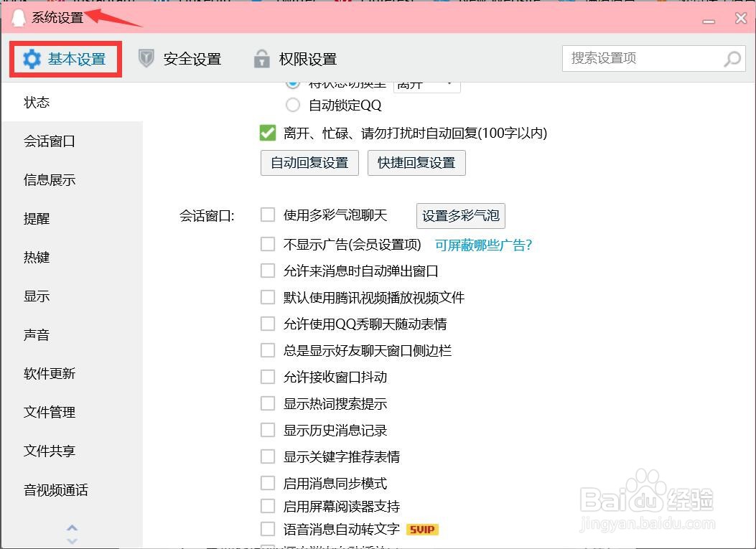756x549 pixels.
Task: Enable 启用消息同步模式 checkbox
Action: pyautogui.click(x=268, y=483)
